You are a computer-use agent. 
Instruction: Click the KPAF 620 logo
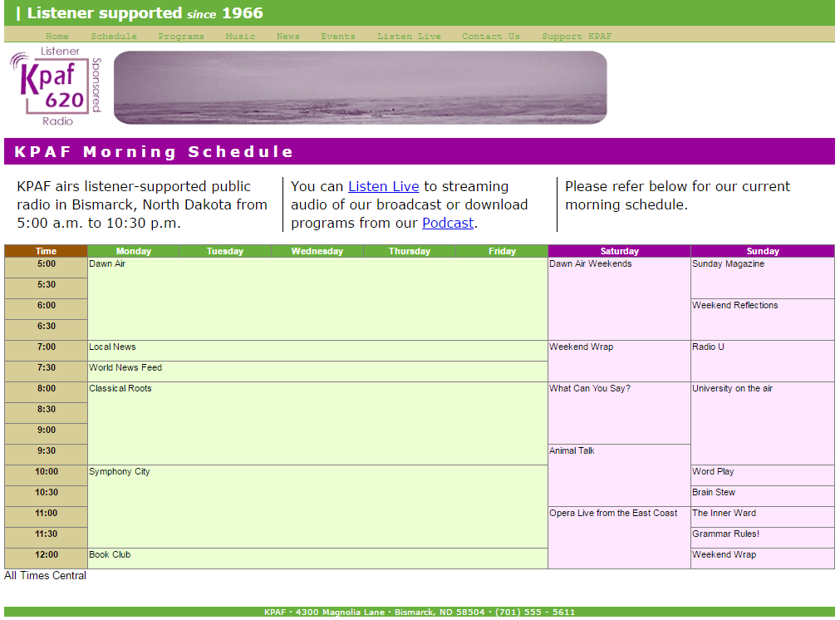pos(55,87)
